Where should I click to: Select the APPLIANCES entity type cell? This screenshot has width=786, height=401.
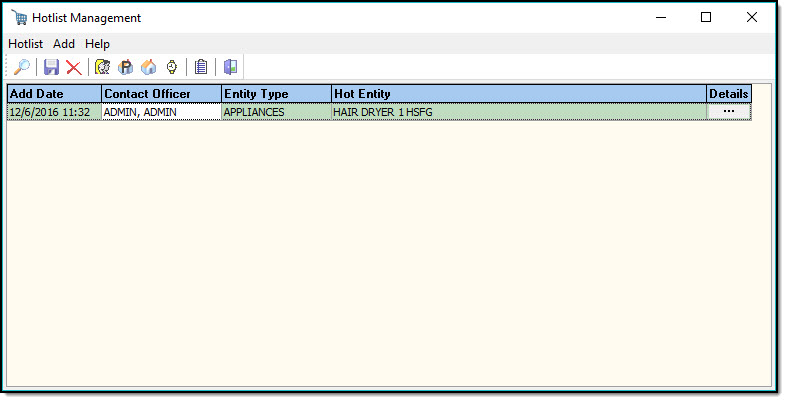coord(276,112)
